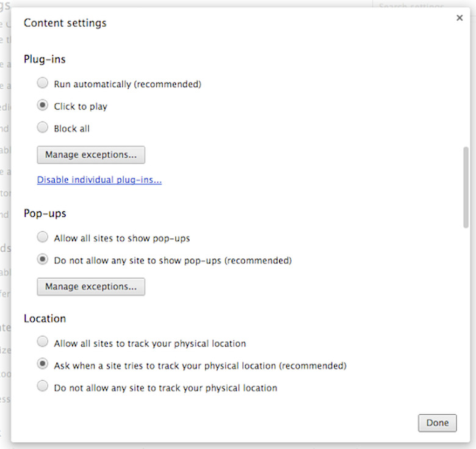This screenshot has width=476, height=449.
Task: Open Manage exceptions under Pop-ups
Action: coord(91,287)
